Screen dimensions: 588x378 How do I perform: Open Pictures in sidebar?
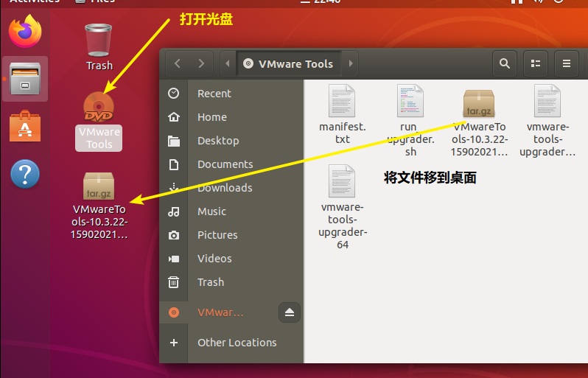point(231,235)
